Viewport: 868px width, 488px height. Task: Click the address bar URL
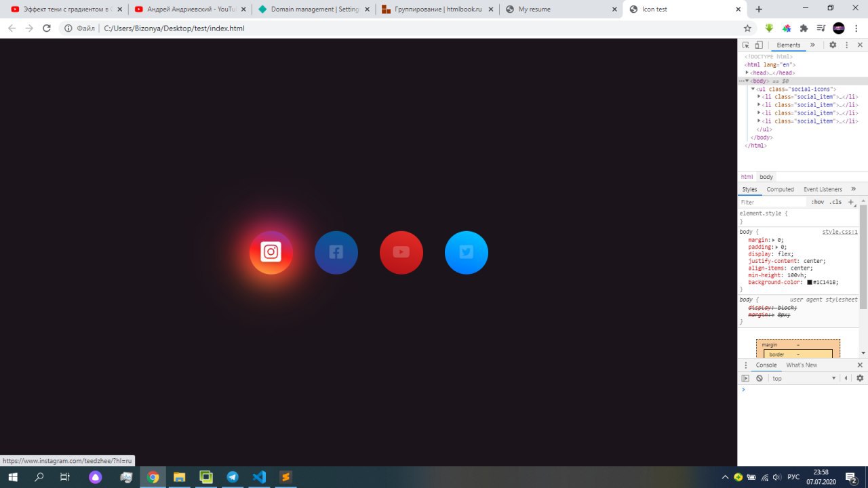[174, 28]
